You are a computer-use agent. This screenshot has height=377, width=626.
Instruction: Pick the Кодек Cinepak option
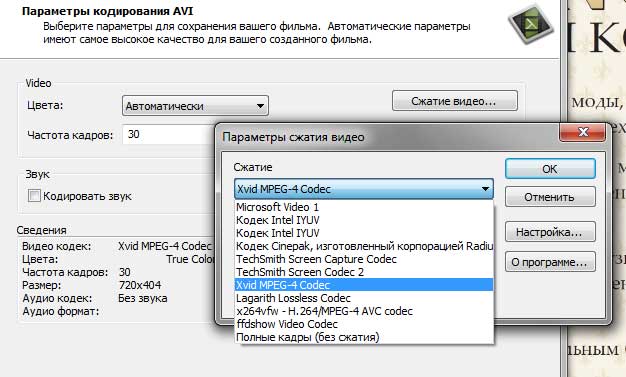pos(364,246)
